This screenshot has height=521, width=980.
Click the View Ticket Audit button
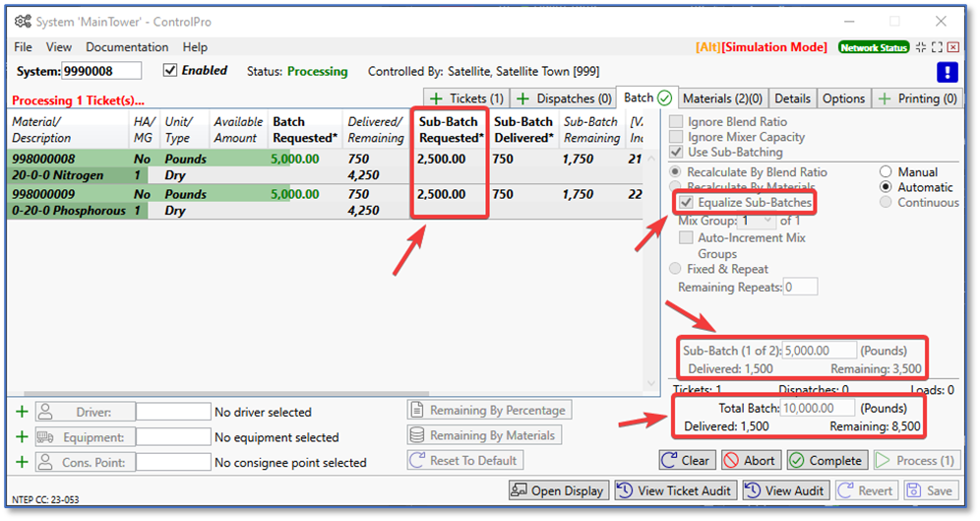point(676,490)
